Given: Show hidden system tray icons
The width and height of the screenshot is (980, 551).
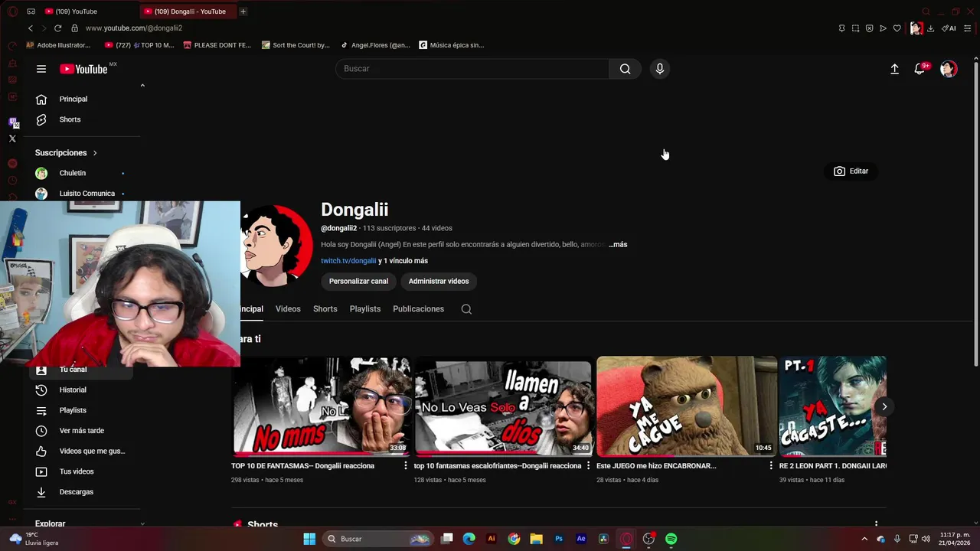Looking at the screenshot, I should point(864,539).
